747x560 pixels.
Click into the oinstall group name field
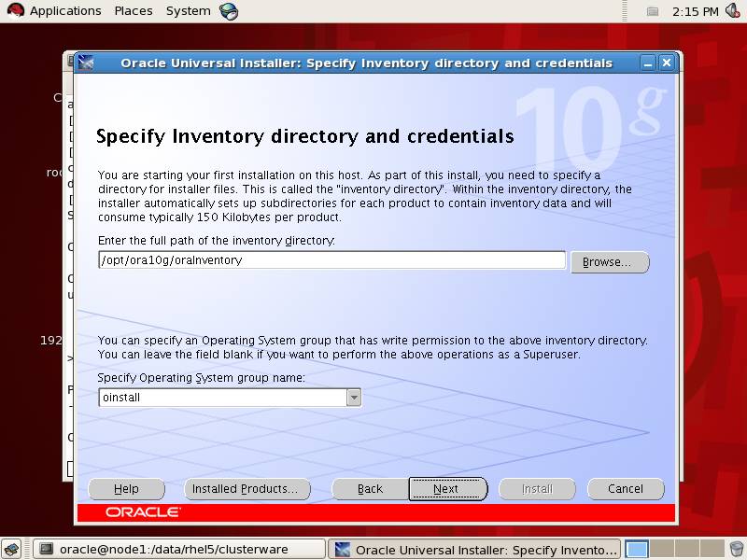[223, 398]
